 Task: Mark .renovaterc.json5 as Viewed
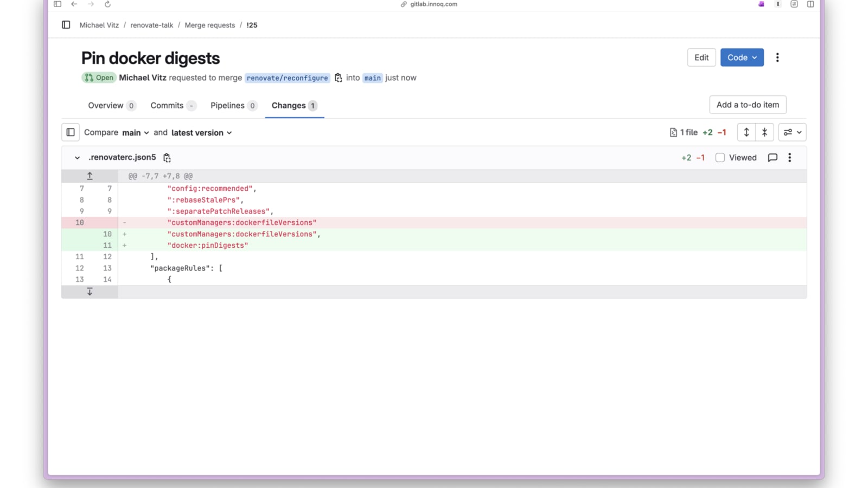(720, 158)
